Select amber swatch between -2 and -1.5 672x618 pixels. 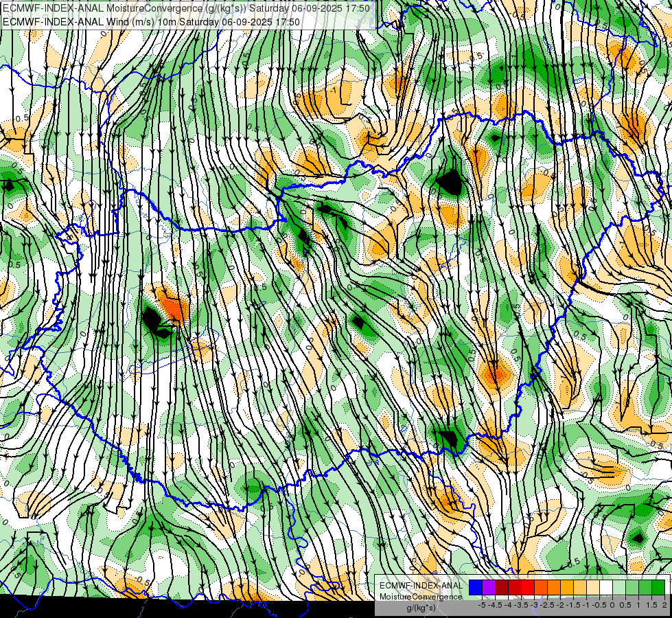pos(566,588)
